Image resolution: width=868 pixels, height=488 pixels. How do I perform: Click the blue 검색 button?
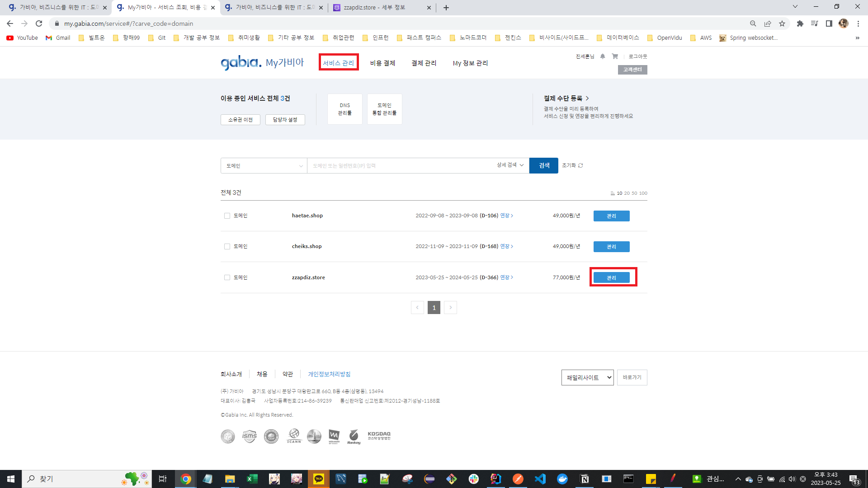point(544,166)
